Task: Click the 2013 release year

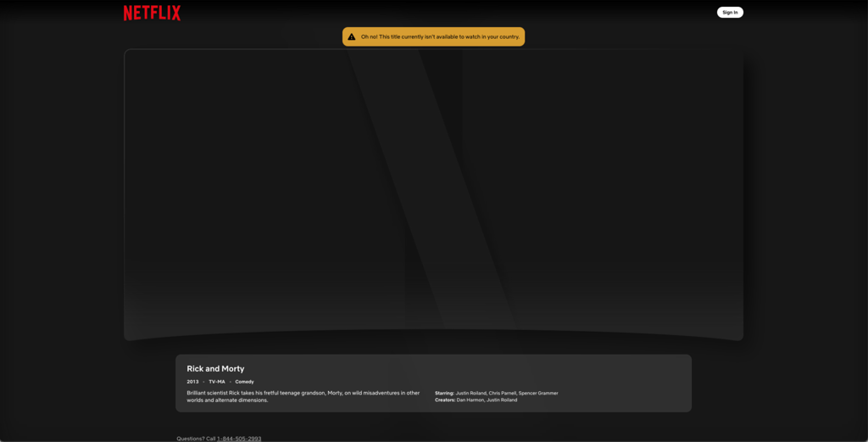Action: point(192,382)
